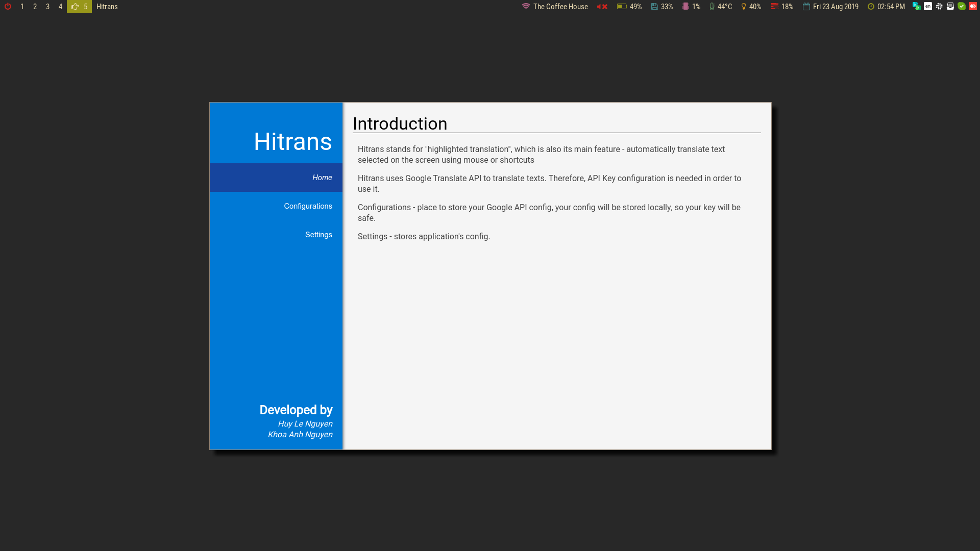Open the Configurations page in sidebar
Screen dimensions: 980x551
(276, 206)
